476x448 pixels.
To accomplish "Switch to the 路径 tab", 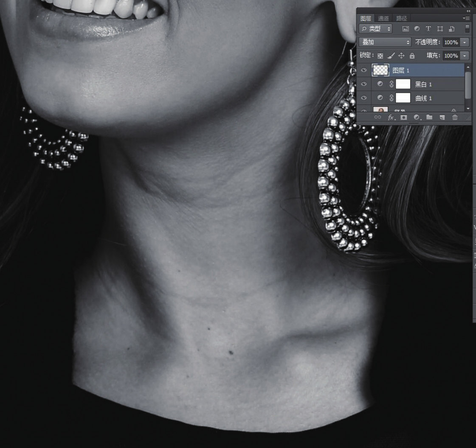I will 401,18.
